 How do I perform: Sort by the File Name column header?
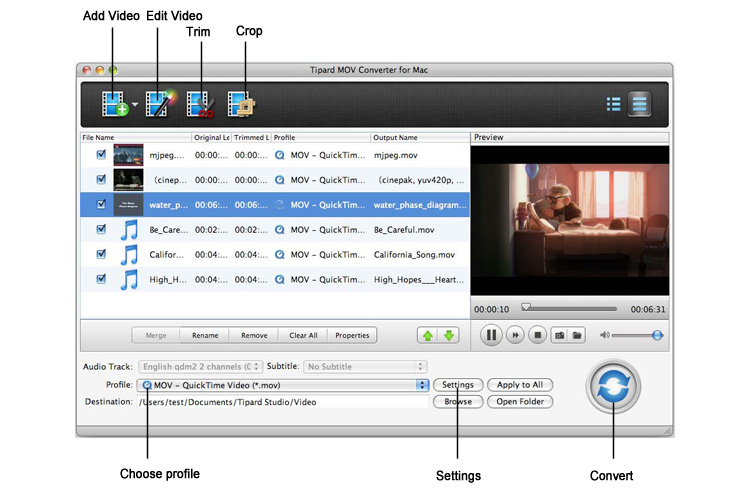[136, 137]
